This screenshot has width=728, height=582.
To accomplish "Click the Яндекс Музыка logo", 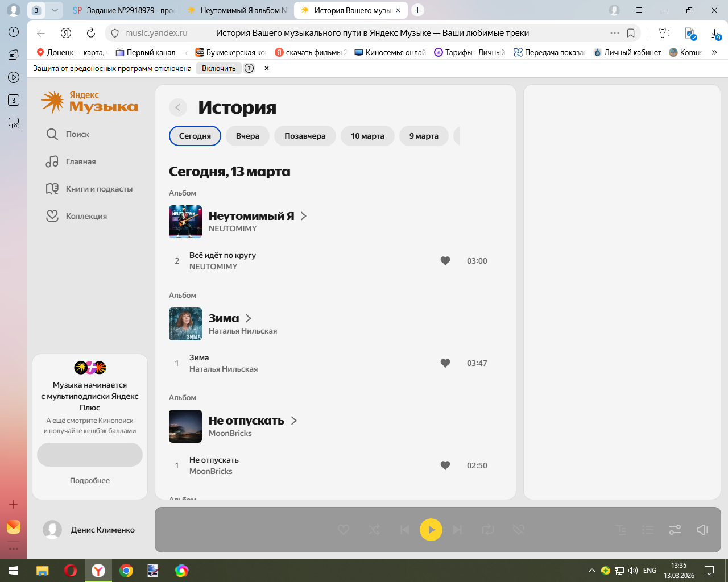I will 90,102.
